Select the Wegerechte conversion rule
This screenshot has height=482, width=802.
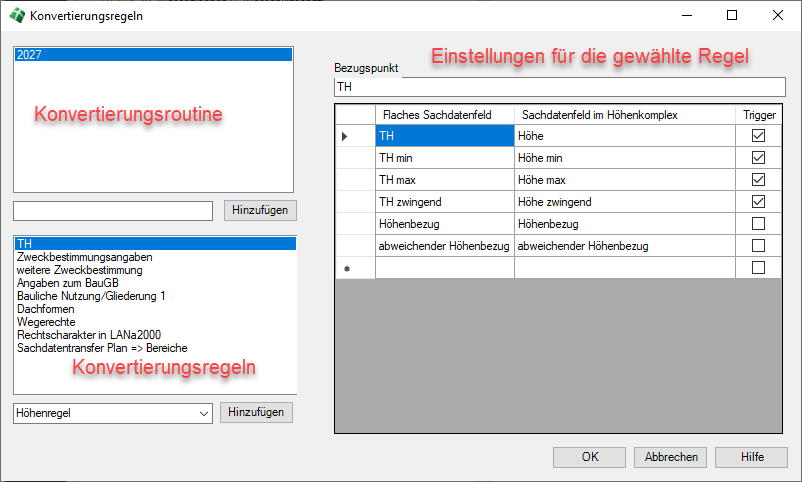coord(46,322)
